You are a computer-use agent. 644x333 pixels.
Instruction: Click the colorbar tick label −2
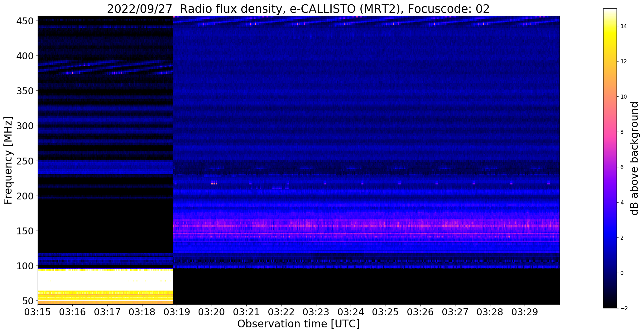623,308
